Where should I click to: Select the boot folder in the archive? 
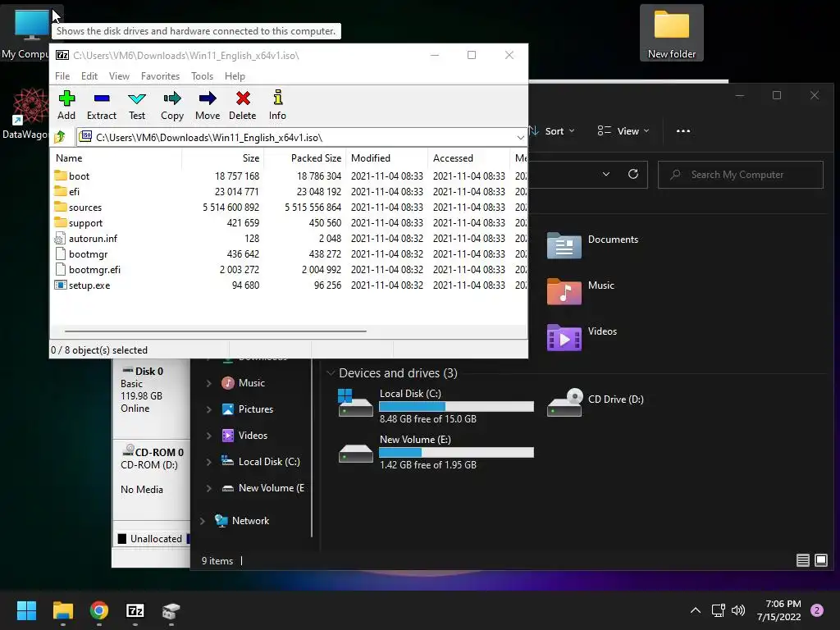pos(79,176)
